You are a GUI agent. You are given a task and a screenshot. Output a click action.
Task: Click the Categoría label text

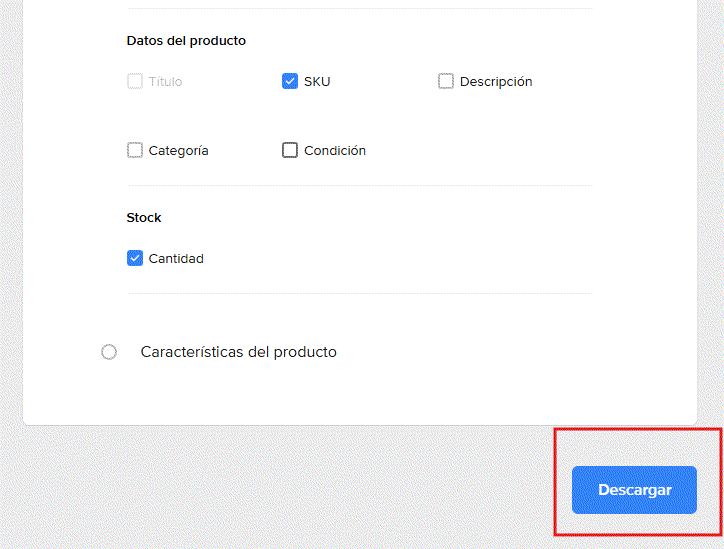pyautogui.click(x=178, y=151)
